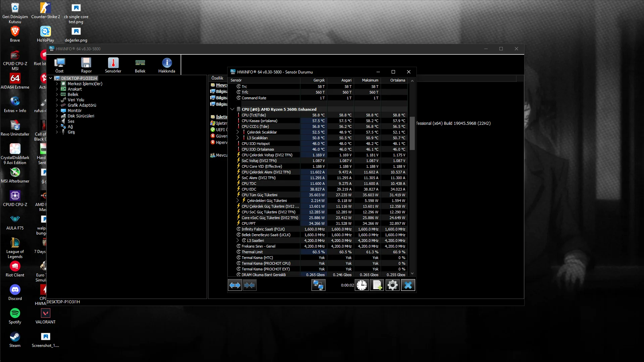The width and height of the screenshot is (644, 362).
Task: Click the blue X close sensors button
Action: pos(408,285)
